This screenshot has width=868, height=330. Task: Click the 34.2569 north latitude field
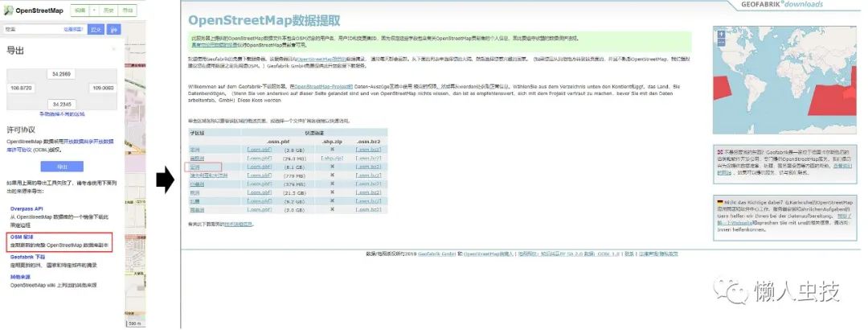[x=61, y=74]
